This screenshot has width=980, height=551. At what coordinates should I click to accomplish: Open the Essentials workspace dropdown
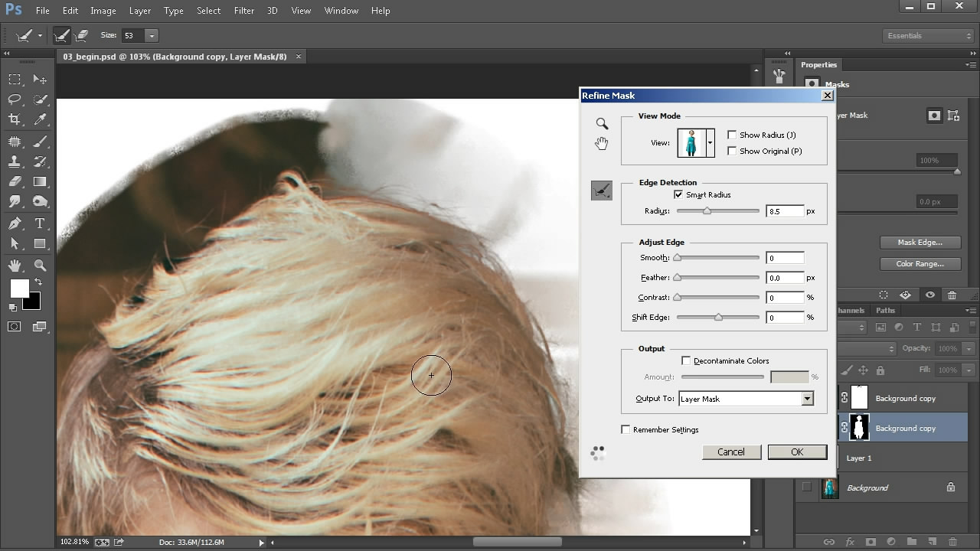927,36
